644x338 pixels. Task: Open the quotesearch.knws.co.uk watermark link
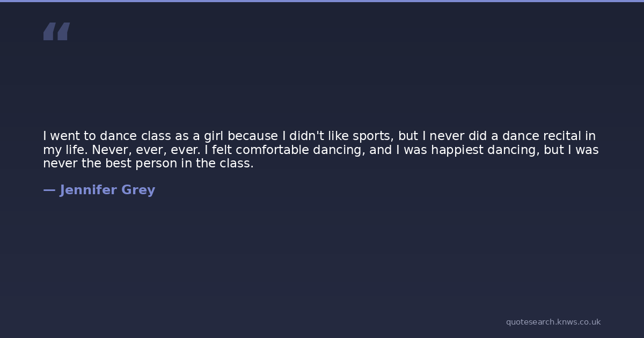tap(553, 322)
